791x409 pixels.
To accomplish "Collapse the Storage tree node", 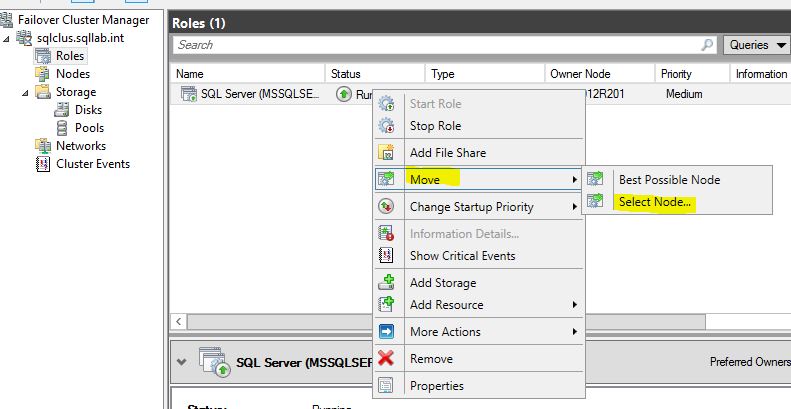I will pyautogui.click(x=25, y=92).
